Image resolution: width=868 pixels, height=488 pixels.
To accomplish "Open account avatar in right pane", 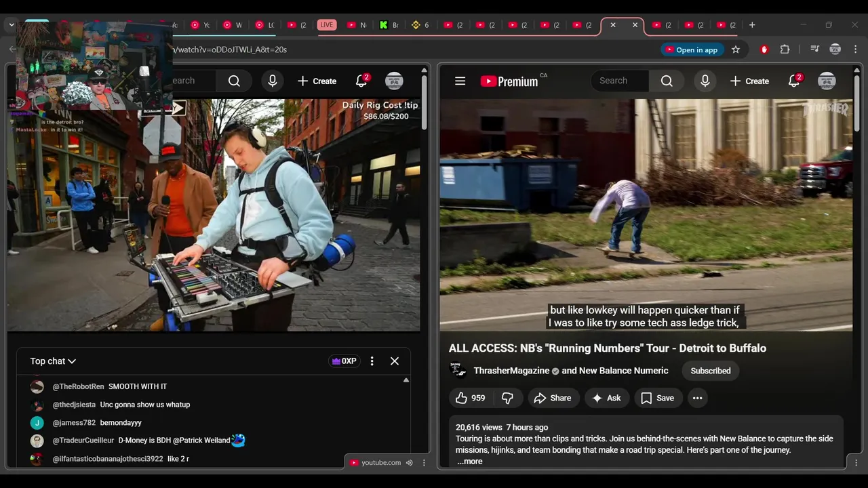I will pyautogui.click(x=827, y=81).
